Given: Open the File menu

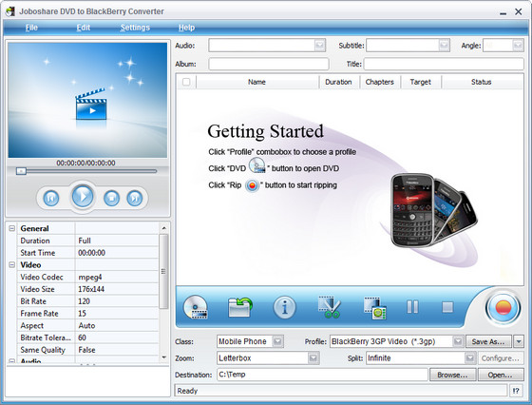Looking at the screenshot, I should [x=31, y=28].
